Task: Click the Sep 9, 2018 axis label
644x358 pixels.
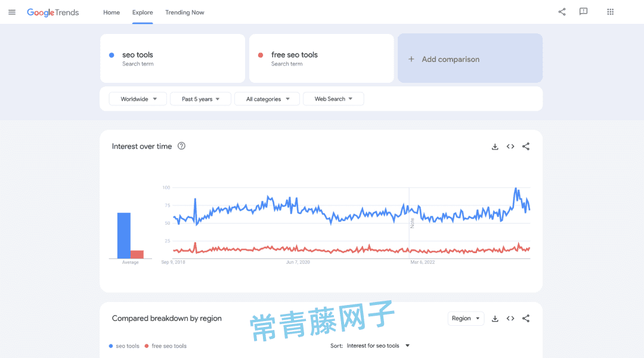Action: pyautogui.click(x=174, y=262)
